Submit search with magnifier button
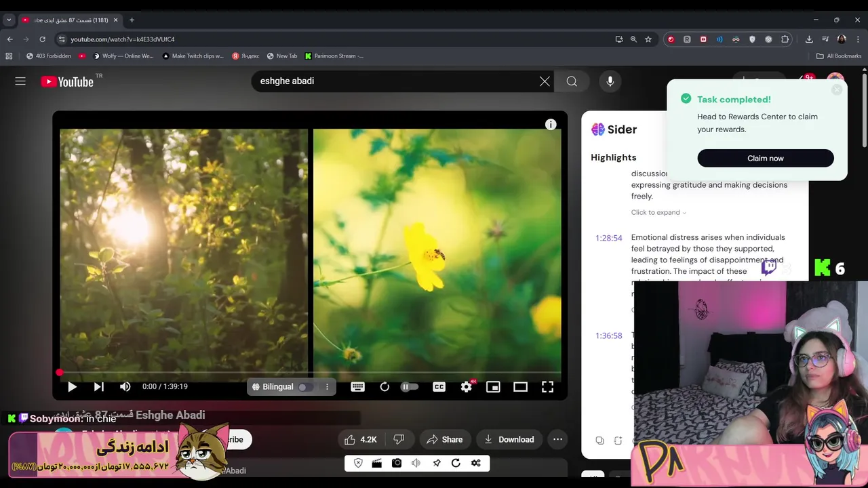Image resolution: width=868 pixels, height=488 pixels. pos(572,81)
